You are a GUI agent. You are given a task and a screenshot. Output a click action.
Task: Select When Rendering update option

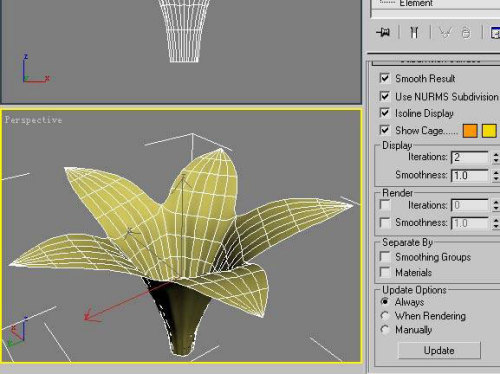385,315
